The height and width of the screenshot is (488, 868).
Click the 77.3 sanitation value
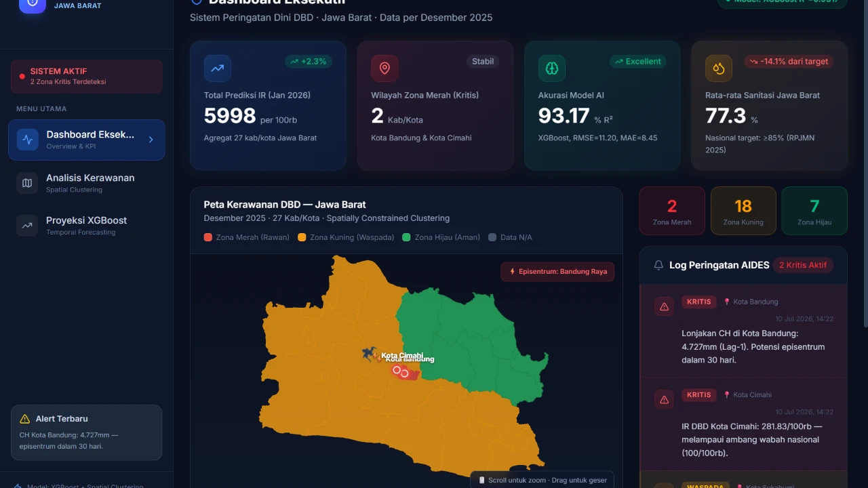(726, 116)
